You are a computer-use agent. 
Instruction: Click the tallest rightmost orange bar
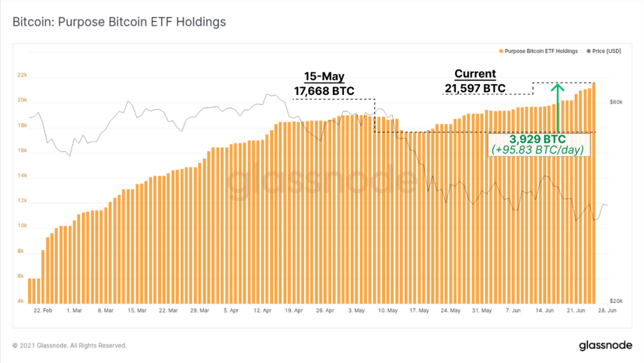593,193
